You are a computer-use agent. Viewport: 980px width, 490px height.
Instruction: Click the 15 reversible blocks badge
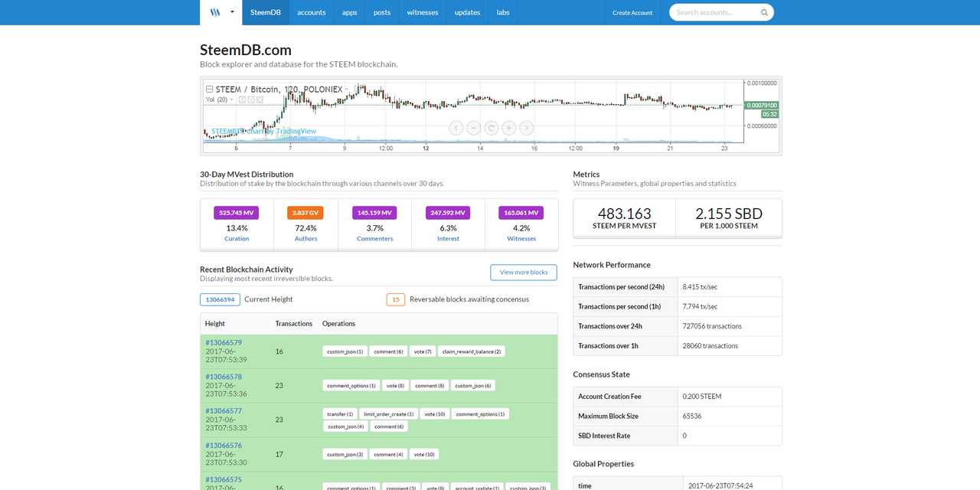click(x=396, y=299)
